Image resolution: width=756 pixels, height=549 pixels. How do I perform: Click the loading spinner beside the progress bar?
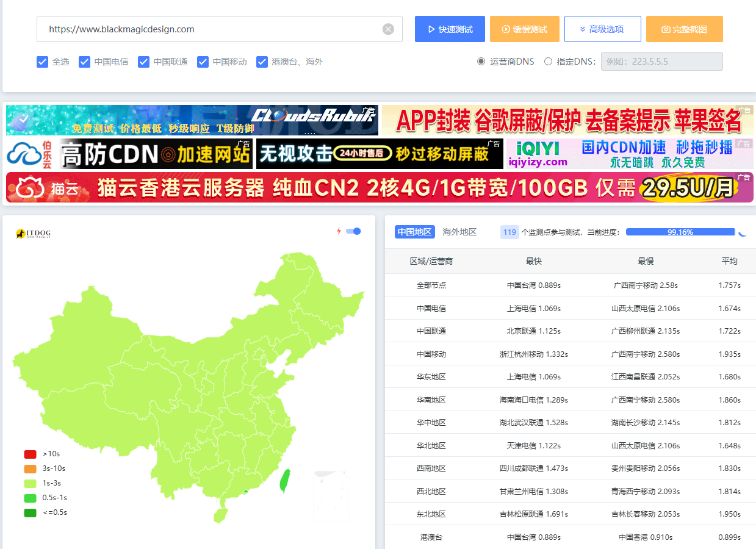pos(743,232)
